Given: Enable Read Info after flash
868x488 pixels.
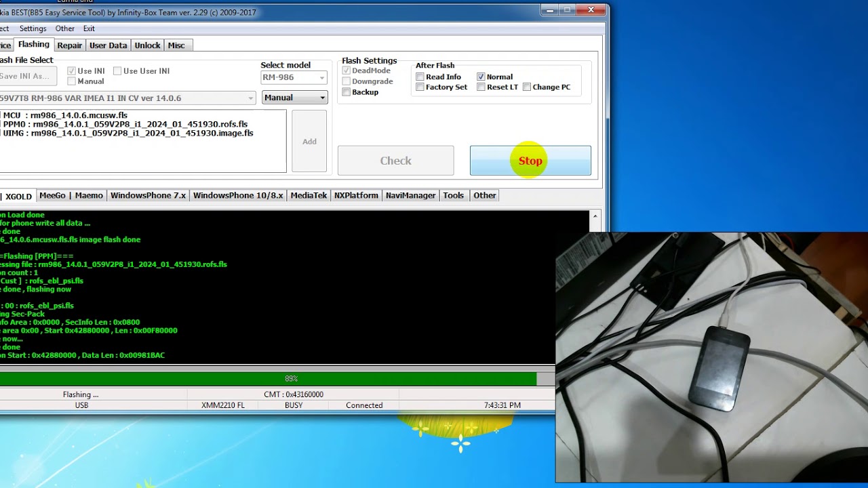Looking at the screenshot, I should point(420,77).
